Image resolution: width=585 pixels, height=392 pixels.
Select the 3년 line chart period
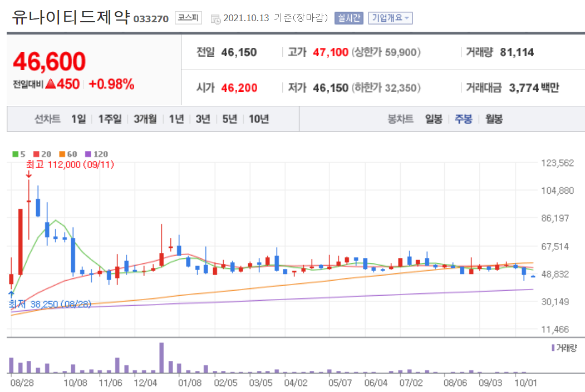pos(203,119)
